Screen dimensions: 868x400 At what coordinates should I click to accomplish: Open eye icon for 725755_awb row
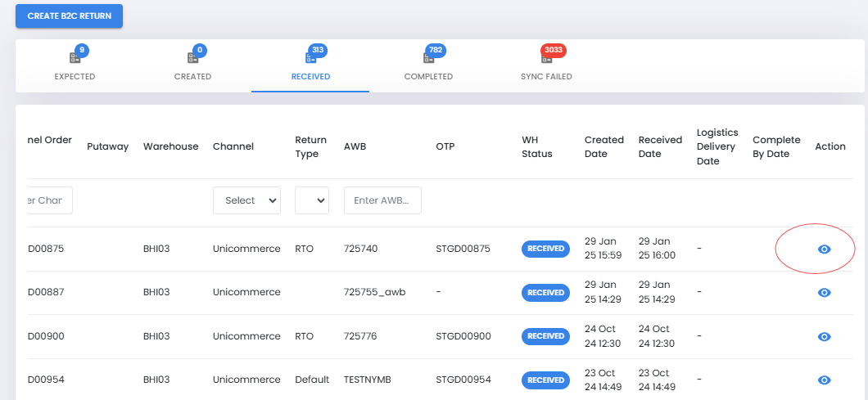tap(825, 293)
